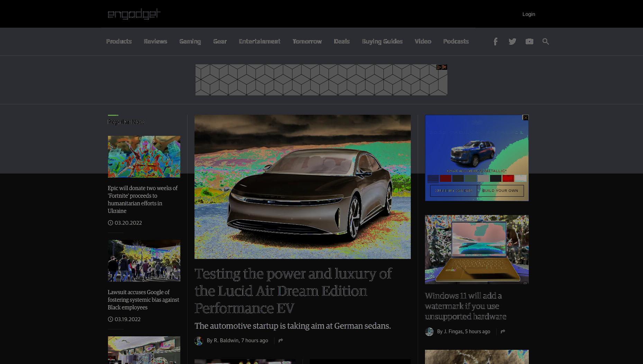Select the dark blue color swatch in ad
The height and width of the screenshot is (364, 643).
pyautogui.click(x=433, y=178)
